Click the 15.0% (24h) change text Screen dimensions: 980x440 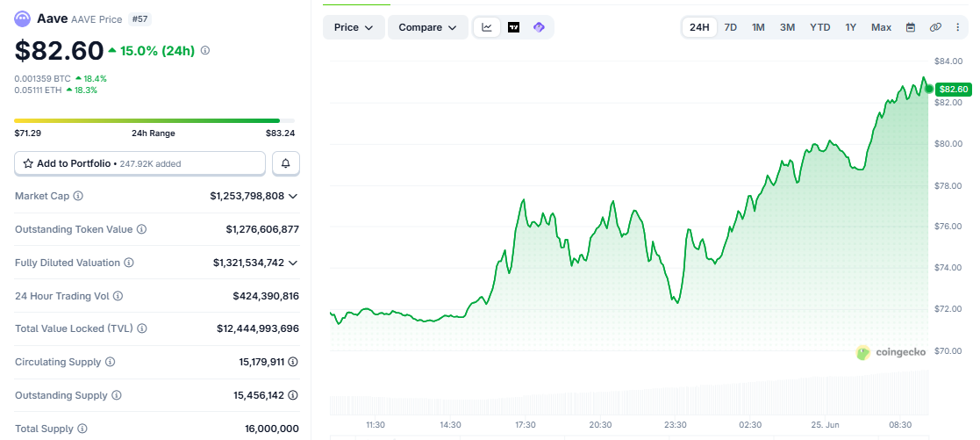pos(158,51)
